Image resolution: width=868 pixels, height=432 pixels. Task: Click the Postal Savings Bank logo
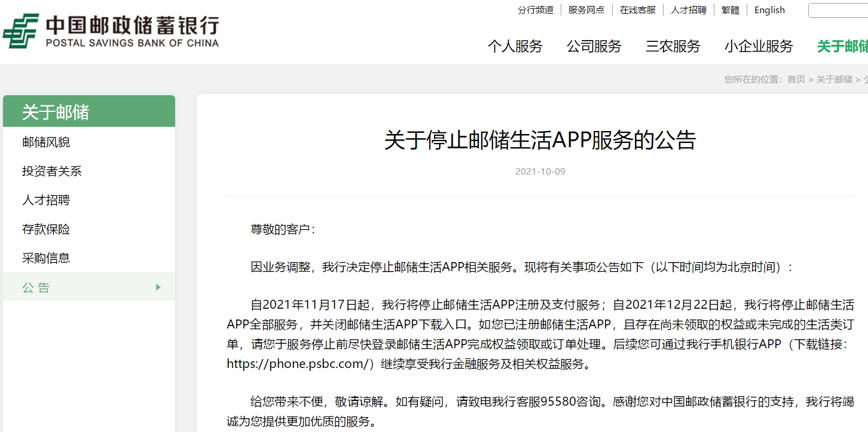pyautogui.click(x=111, y=31)
